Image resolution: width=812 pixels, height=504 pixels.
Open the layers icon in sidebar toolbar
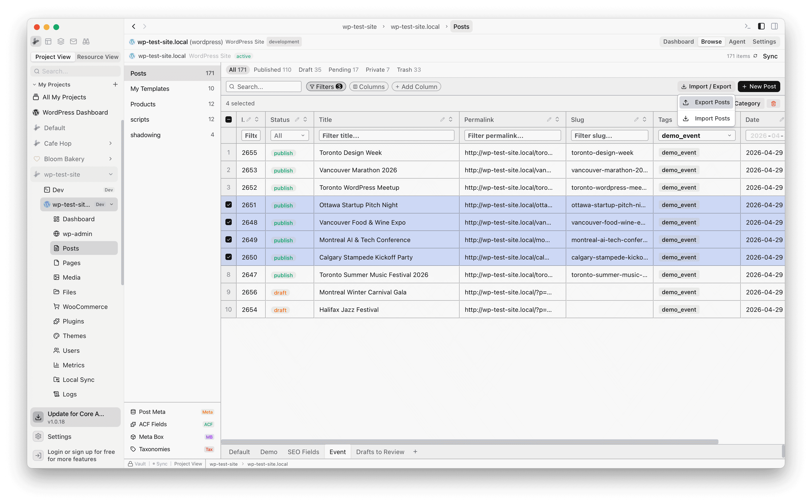(61, 41)
